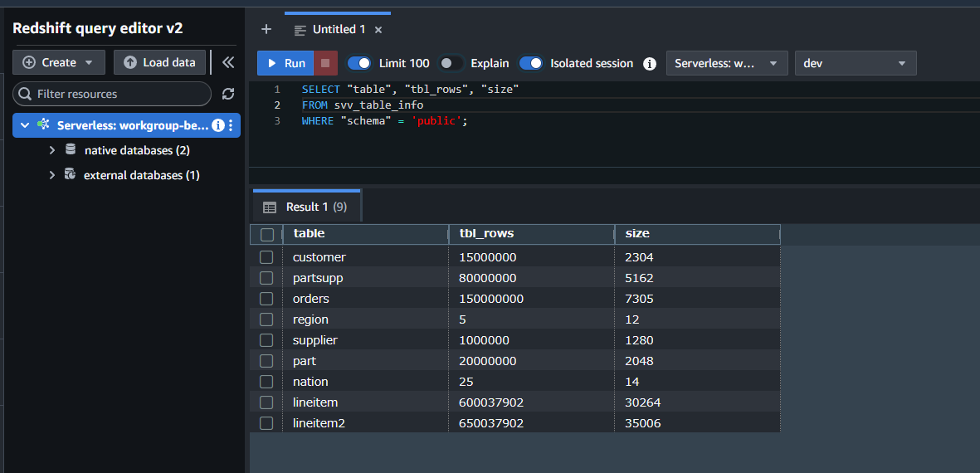
Task: Check the region row checkbox
Action: pos(266,319)
